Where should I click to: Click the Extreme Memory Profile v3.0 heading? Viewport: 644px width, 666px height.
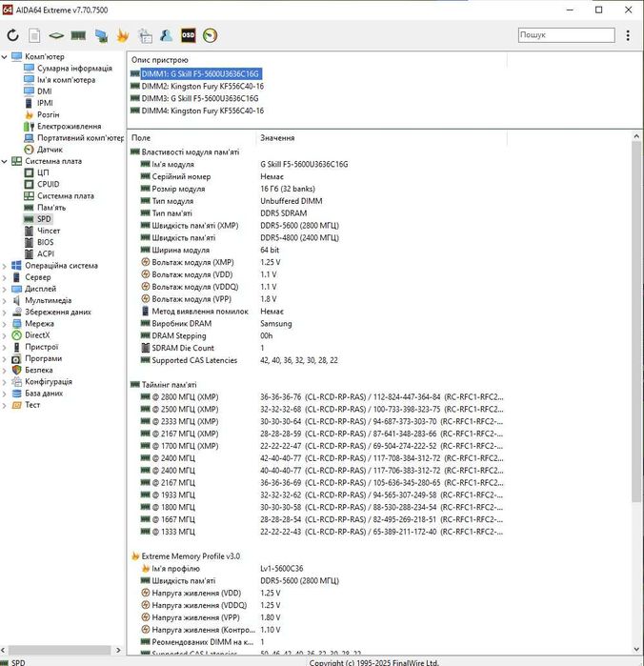pos(191,556)
